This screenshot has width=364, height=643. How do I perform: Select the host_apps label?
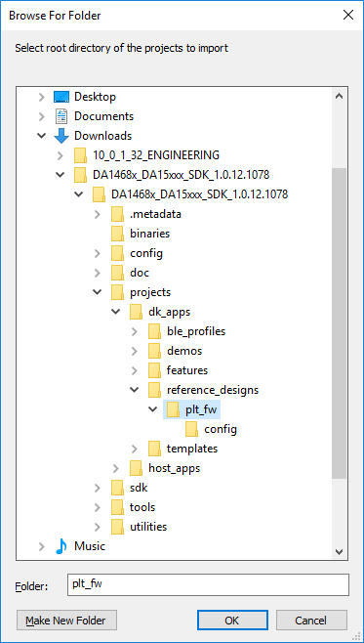pos(174,468)
